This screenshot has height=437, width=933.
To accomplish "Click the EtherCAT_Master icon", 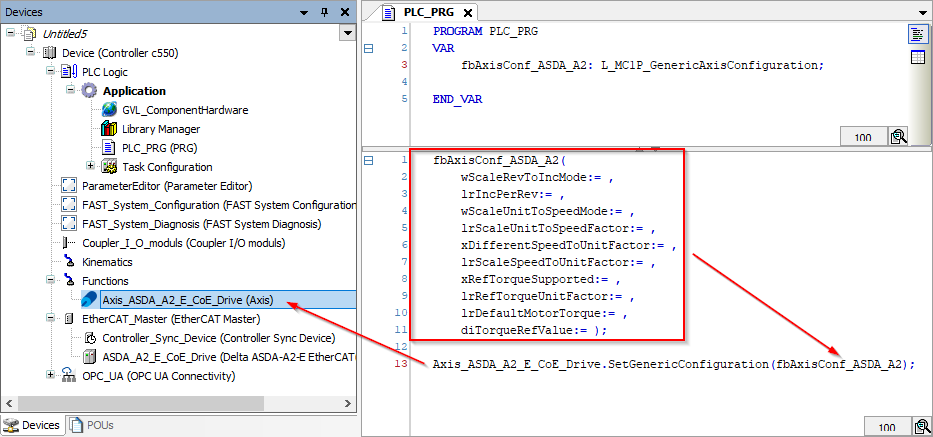I will [70, 319].
